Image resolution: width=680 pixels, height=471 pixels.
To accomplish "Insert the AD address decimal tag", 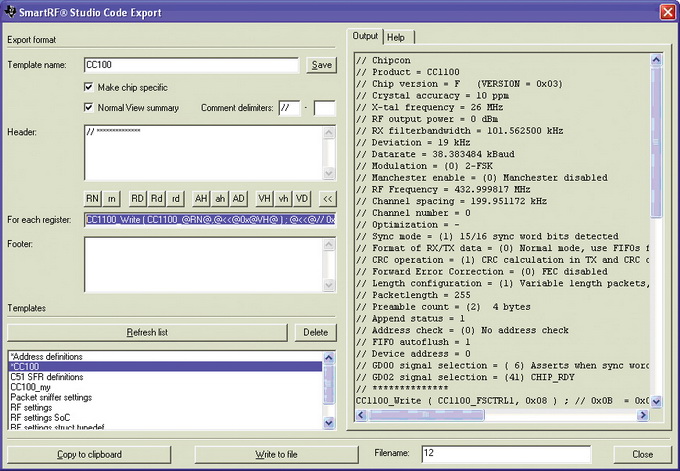I will tap(239, 199).
